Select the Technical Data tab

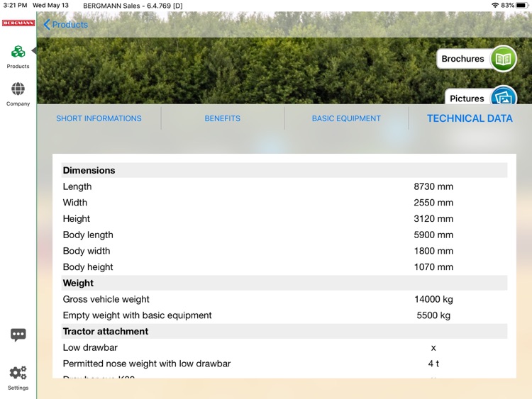tap(470, 118)
